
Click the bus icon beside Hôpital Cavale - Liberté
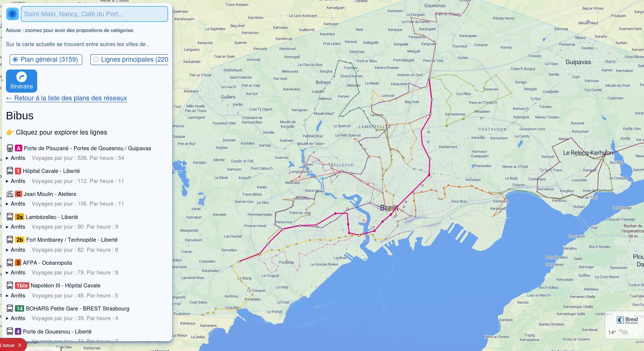coord(10,171)
